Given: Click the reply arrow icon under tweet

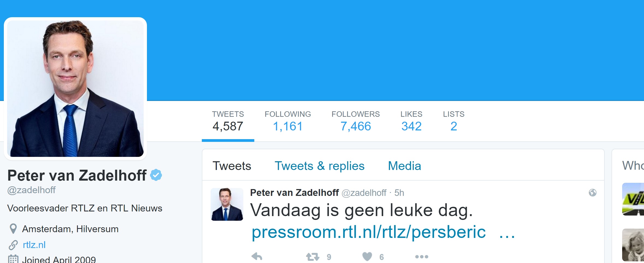Looking at the screenshot, I should tap(257, 256).
